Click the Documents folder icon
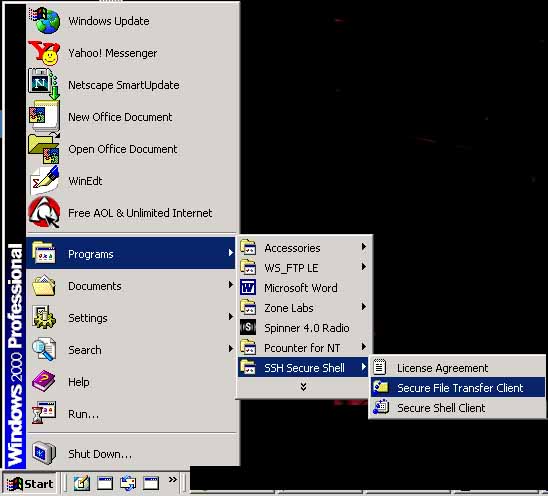This screenshot has width=548, height=496. click(44, 285)
